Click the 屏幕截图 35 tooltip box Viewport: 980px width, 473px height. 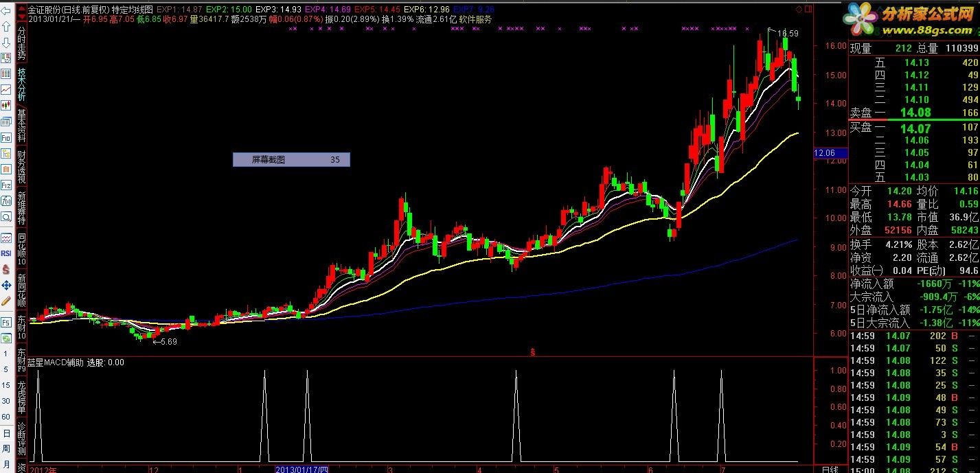point(291,159)
